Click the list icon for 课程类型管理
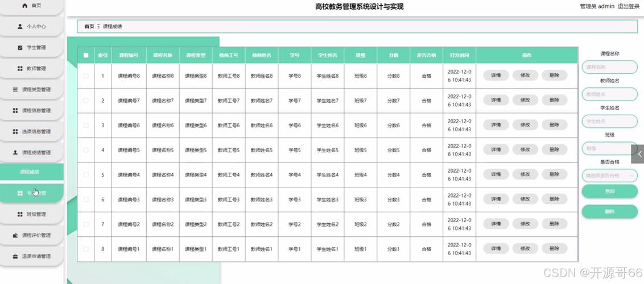 (x=15, y=89)
